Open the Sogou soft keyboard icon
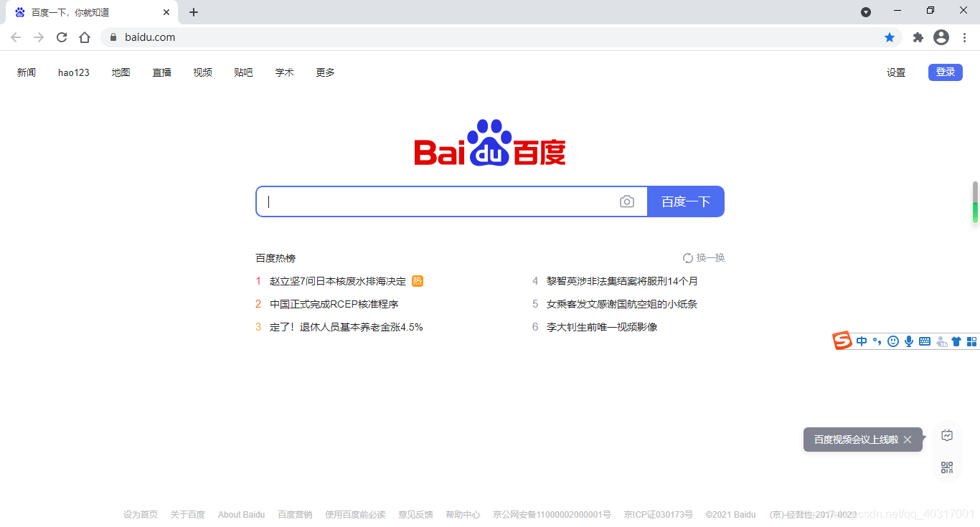 (x=925, y=341)
